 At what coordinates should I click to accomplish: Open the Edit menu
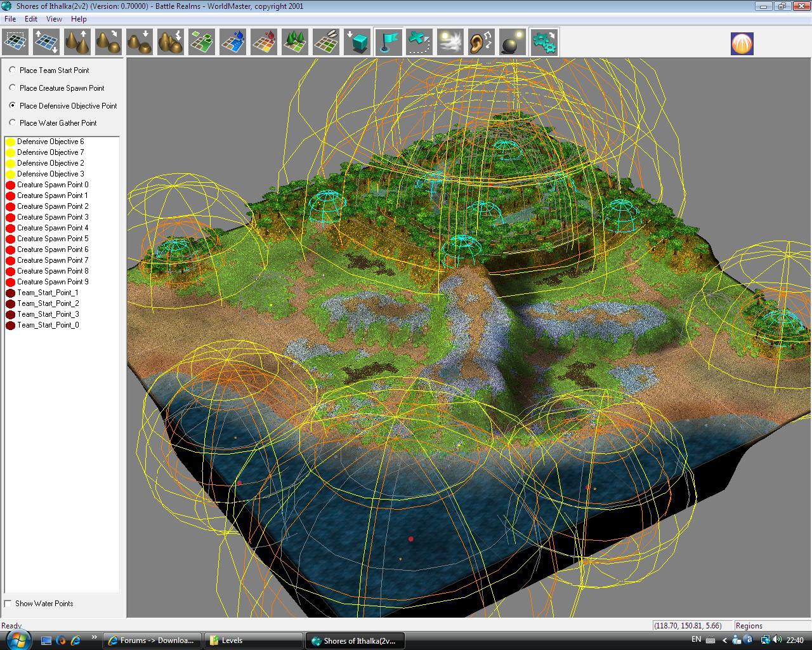(x=31, y=19)
